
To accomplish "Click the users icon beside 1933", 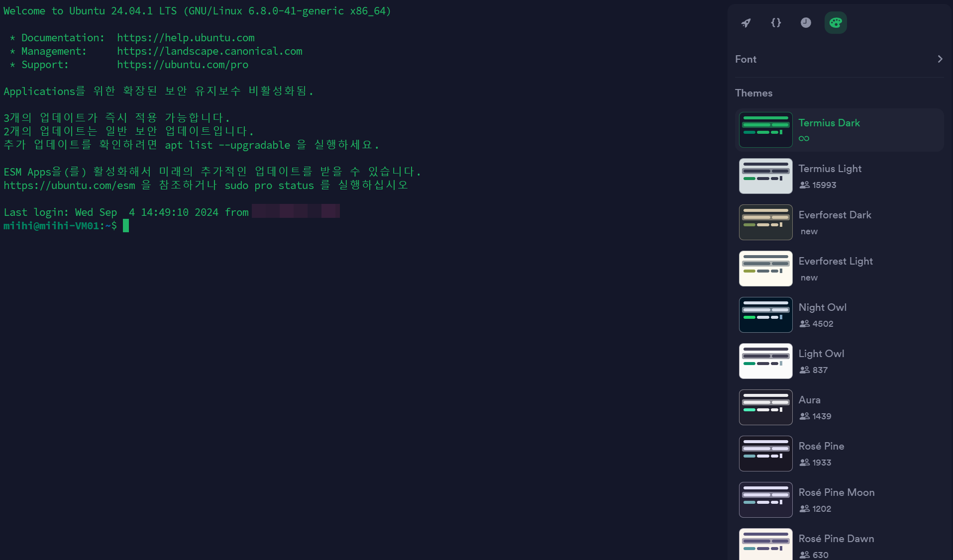I will tap(804, 463).
